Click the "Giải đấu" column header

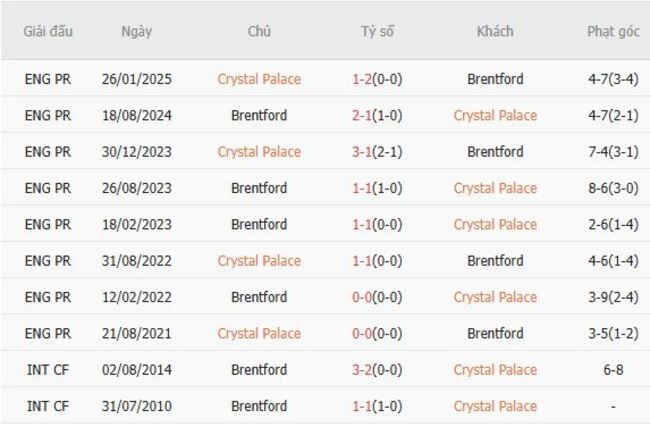(x=47, y=31)
